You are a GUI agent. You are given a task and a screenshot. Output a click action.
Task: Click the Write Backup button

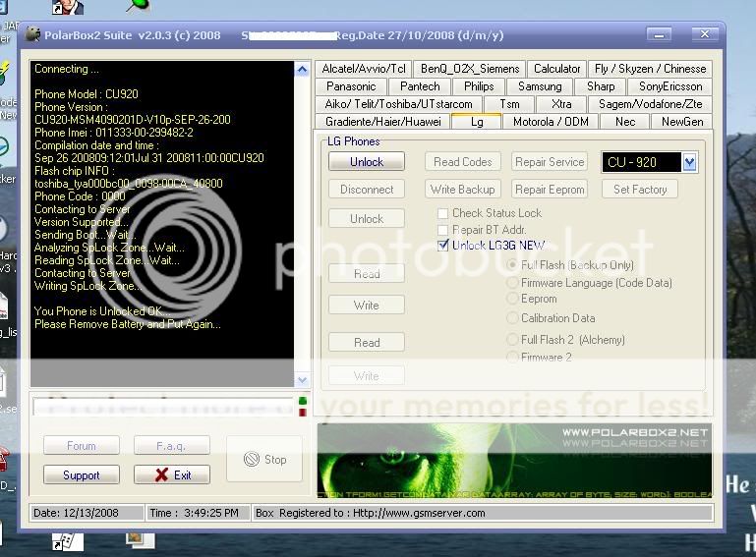(x=463, y=190)
